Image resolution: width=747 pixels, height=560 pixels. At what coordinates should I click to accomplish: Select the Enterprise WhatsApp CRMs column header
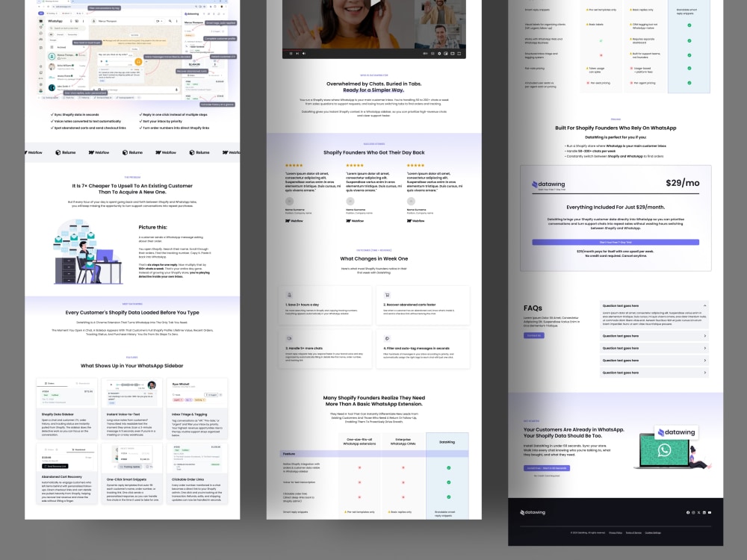point(403,442)
